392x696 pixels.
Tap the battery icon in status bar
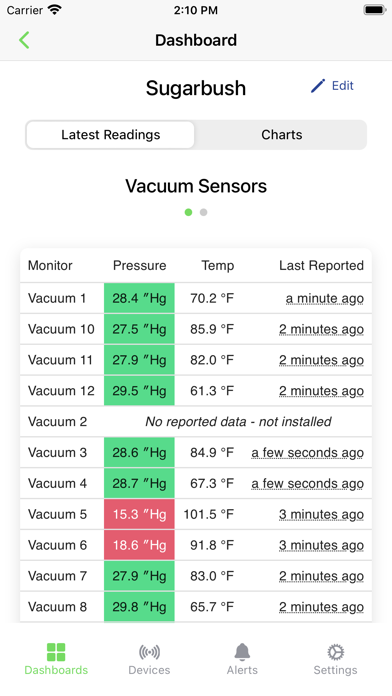click(x=375, y=10)
